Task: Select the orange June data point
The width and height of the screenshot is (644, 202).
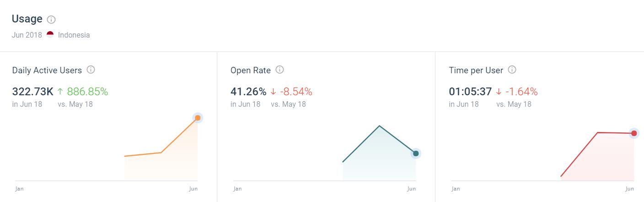Action: click(198, 118)
